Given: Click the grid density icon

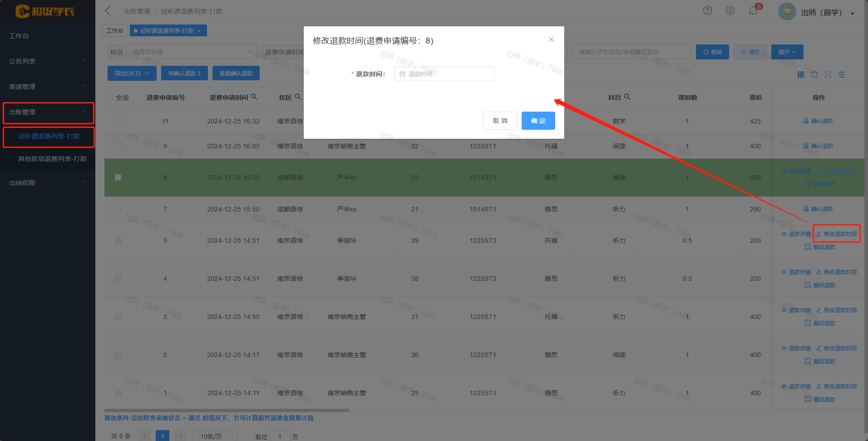Looking at the screenshot, I should click(801, 74).
